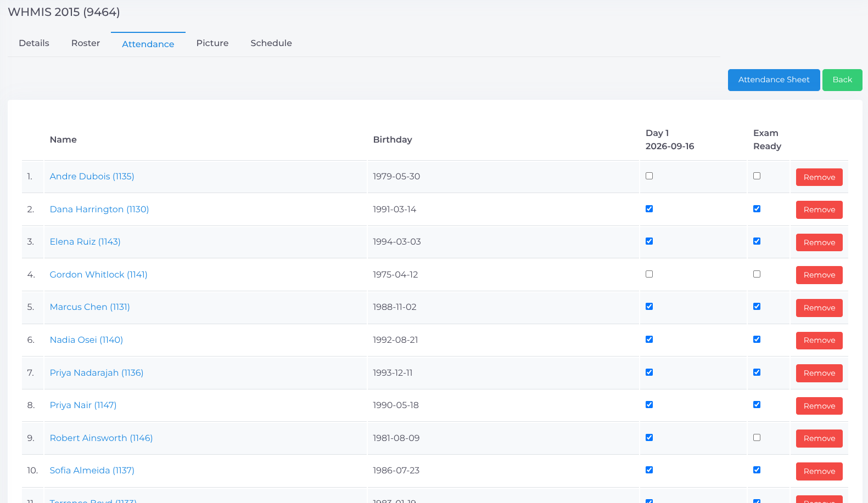This screenshot has height=503, width=868.
Task: Open the Roster tab
Action: [86, 43]
